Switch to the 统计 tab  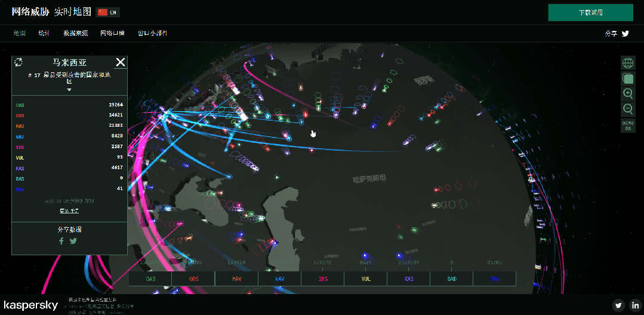pyautogui.click(x=44, y=33)
